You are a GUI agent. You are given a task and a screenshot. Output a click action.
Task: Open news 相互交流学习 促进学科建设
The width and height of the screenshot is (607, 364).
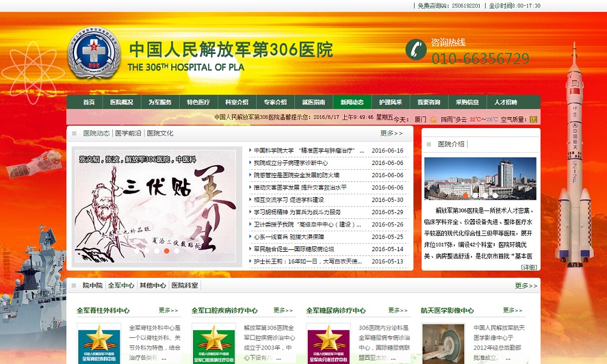[289, 200]
